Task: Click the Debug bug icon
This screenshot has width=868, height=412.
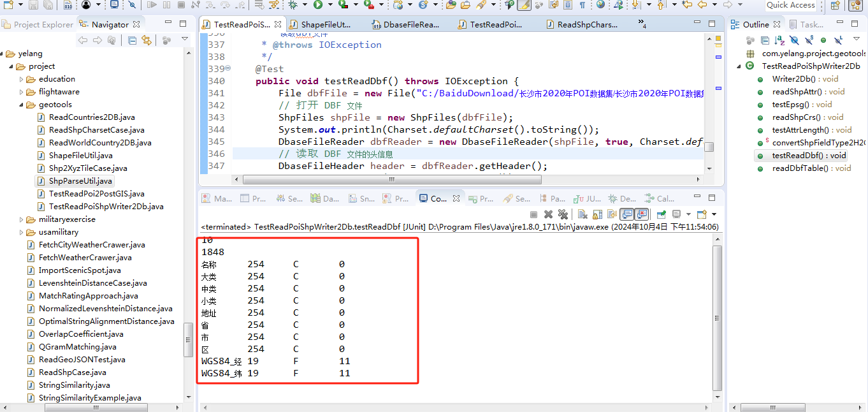Action: [x=293, y=4]
